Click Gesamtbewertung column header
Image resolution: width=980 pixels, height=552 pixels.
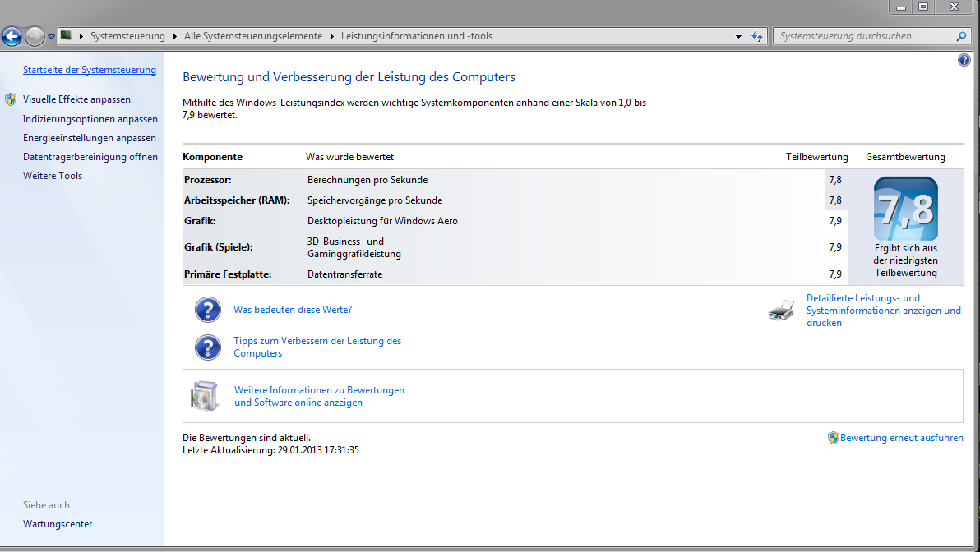pyautogui.click(x=905, y=157)
